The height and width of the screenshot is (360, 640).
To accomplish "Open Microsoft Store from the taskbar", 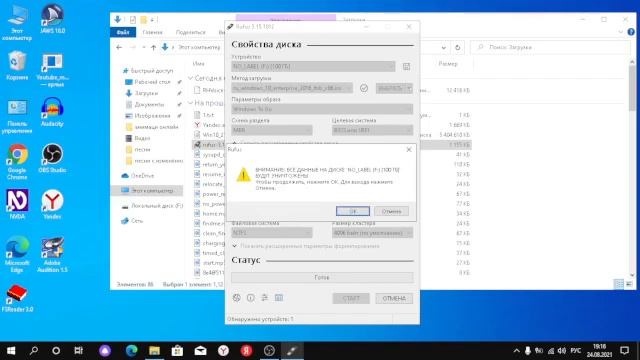I will pyautogui.click(x=177, y=351).
